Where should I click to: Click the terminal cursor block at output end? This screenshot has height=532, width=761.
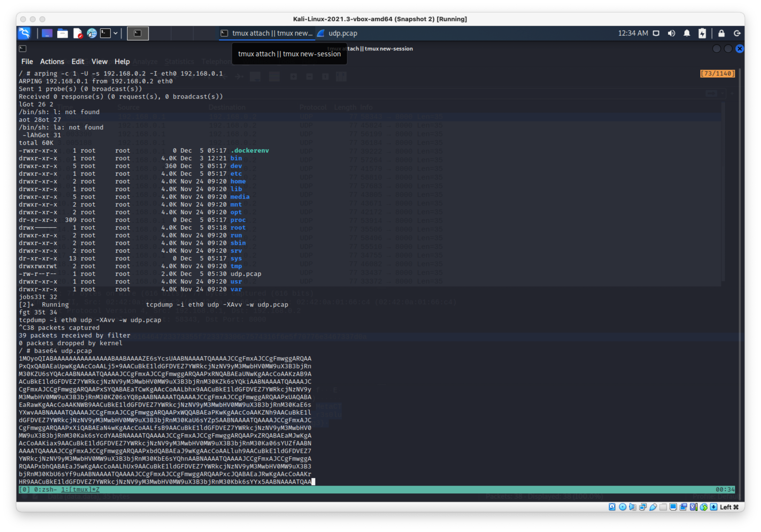pyautogui.click(x=313, y=482)
